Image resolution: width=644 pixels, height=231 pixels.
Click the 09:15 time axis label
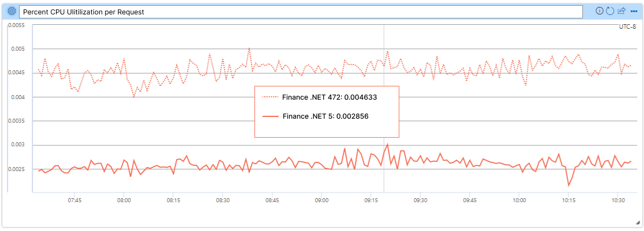tap(371, 200)
